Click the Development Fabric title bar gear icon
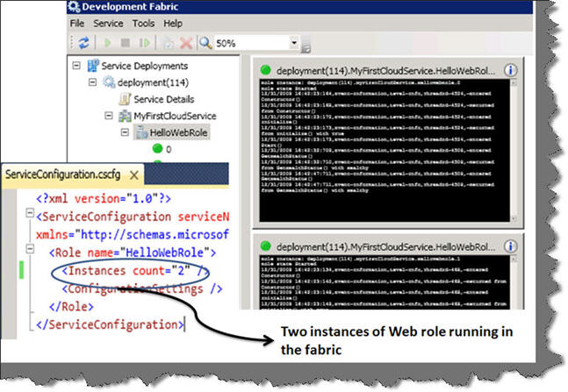This screenshot has width=568, height=392. 74,7
